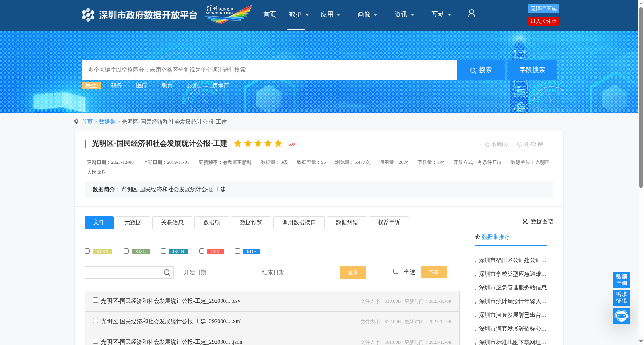Viewport: 644px width, 345px height.
Task: Click the 数据纠错 question icon
Action: click(520, 144)
